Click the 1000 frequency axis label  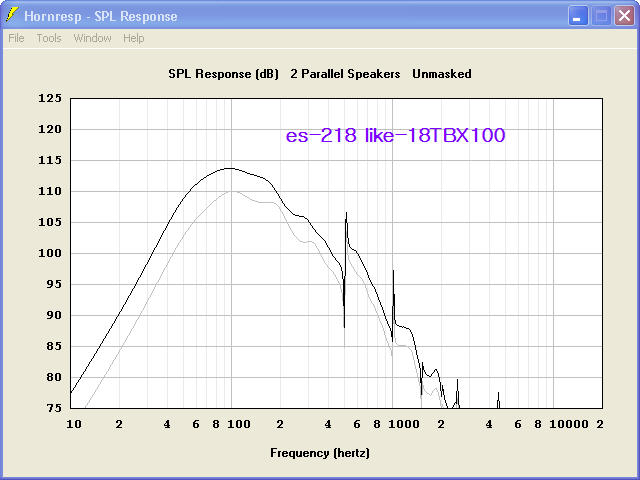click(404, 424)
